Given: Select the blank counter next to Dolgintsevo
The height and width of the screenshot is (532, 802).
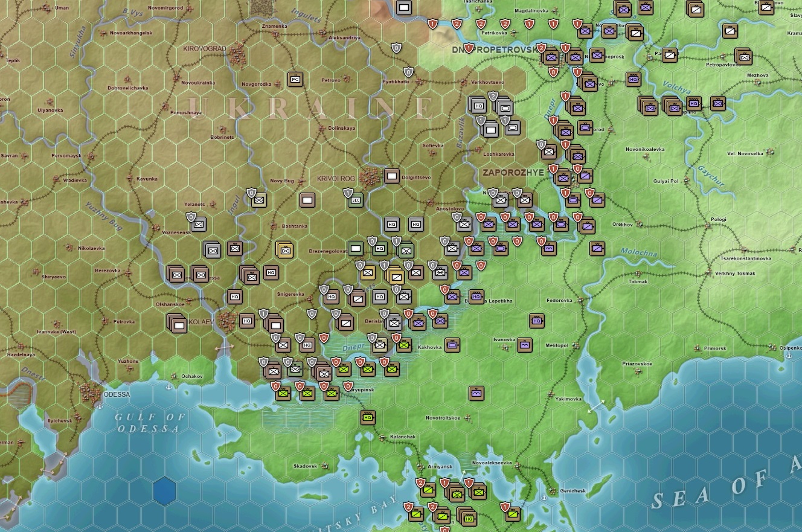Looking at the screenshot, I should (392, 176).
